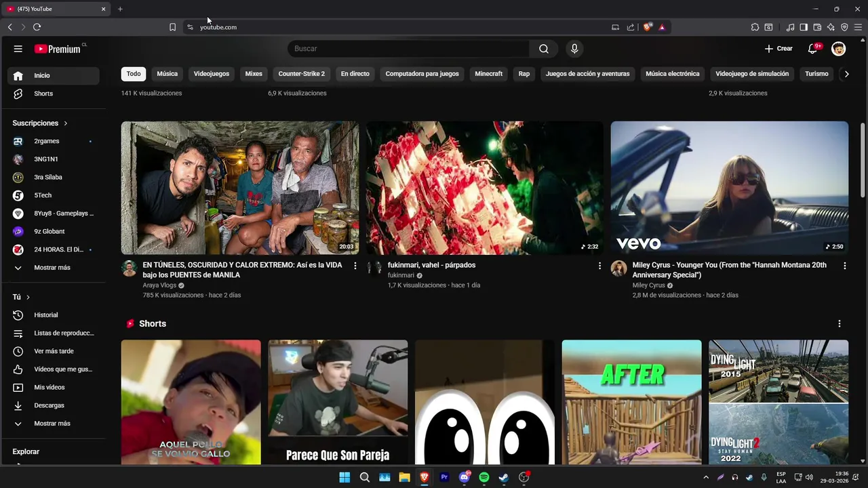Select the Counter-Strike 2 filter chip

click(x=302, y=74)
